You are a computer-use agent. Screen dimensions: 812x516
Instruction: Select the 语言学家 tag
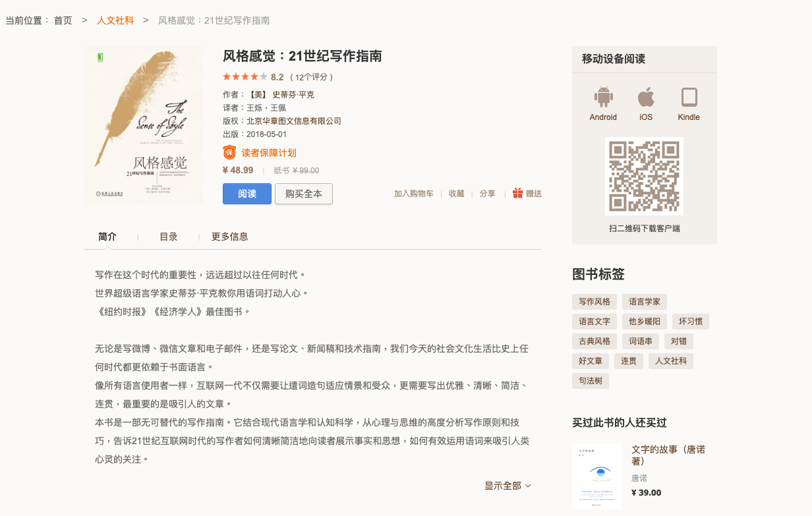pyautogui.click(x=645, y=302)
